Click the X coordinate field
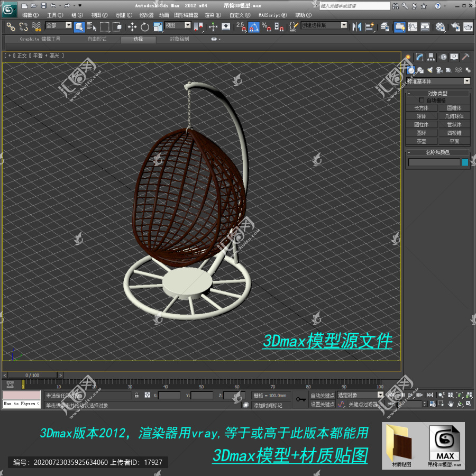 [x=169, y=395]
